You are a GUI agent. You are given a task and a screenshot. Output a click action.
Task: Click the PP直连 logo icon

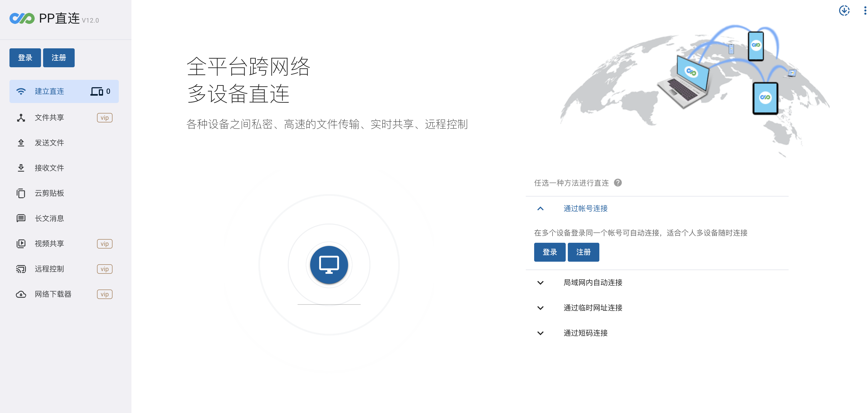tap(22, 18)
